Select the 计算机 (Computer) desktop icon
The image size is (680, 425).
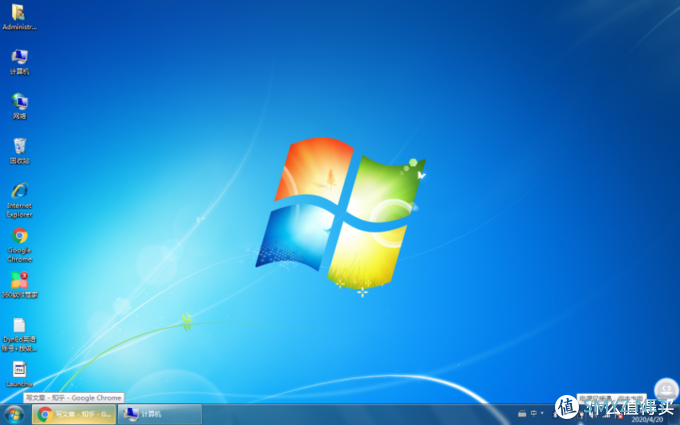(19, 62)
